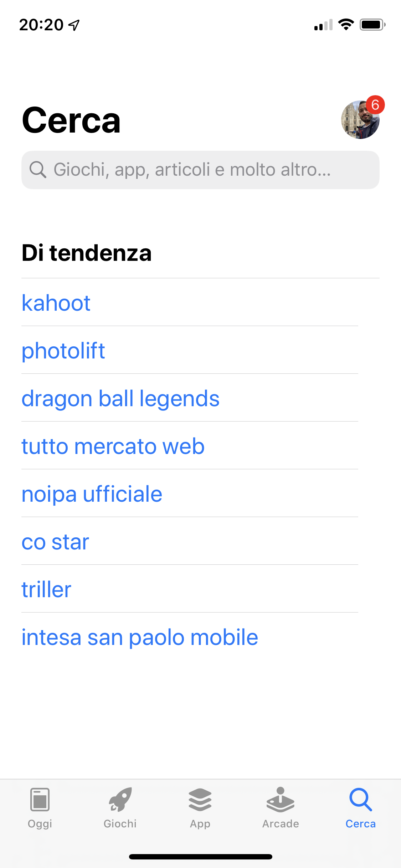The width and height of the screenshot is (401, 868).
Task: Tap the Giochi rocket icon
Action: (120, 799)
